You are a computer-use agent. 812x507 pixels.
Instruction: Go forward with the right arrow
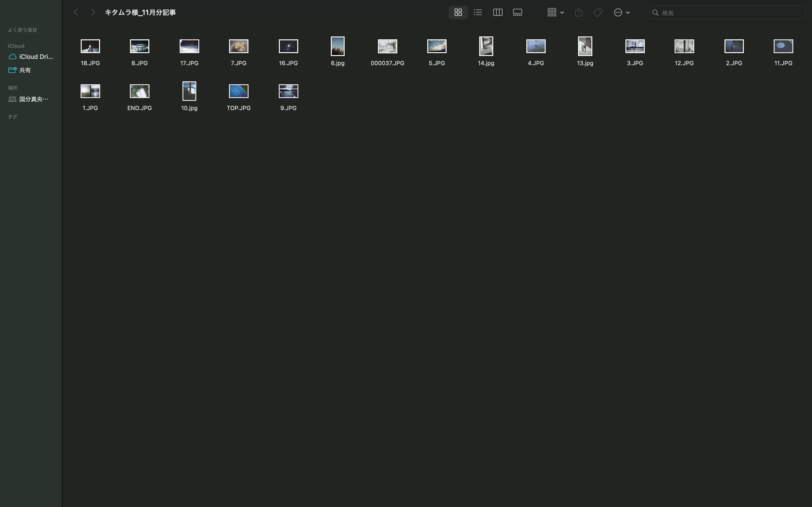tap(93, 12)
